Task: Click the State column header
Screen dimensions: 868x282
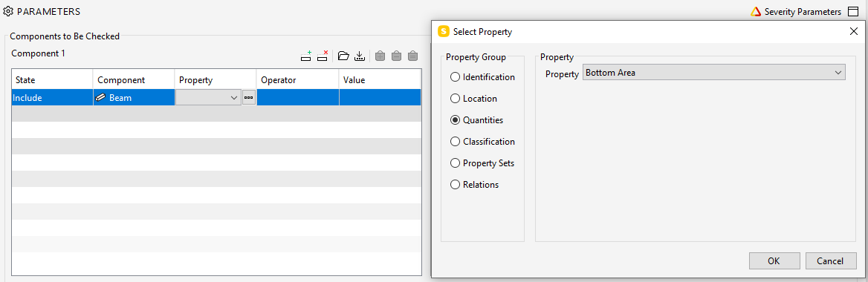Action: point(52,80)
